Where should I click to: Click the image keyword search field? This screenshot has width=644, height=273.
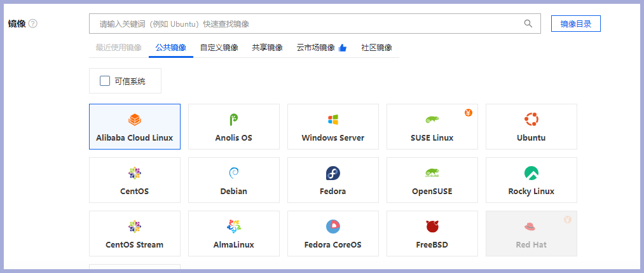pos(315,24)
